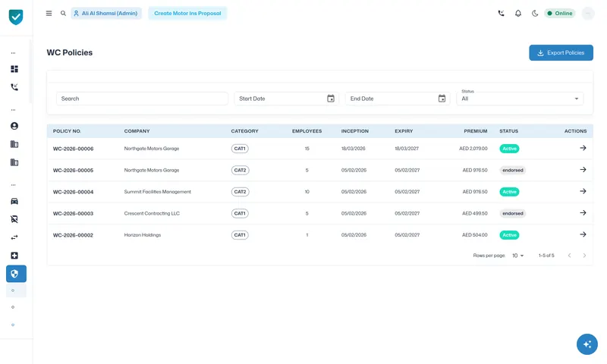The image size is (607, 364).
Task: Toggle dark mode moon icon
Action: click(x=535, y=13)
